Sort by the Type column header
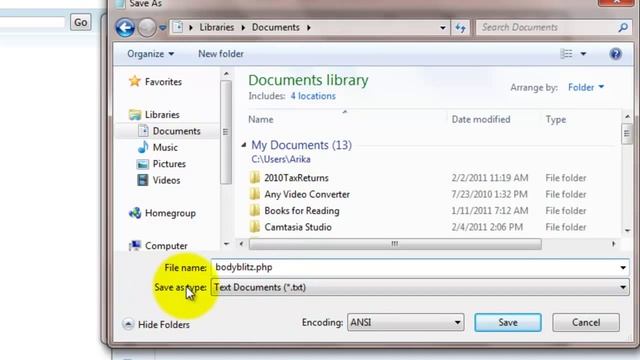 (556, 120)
